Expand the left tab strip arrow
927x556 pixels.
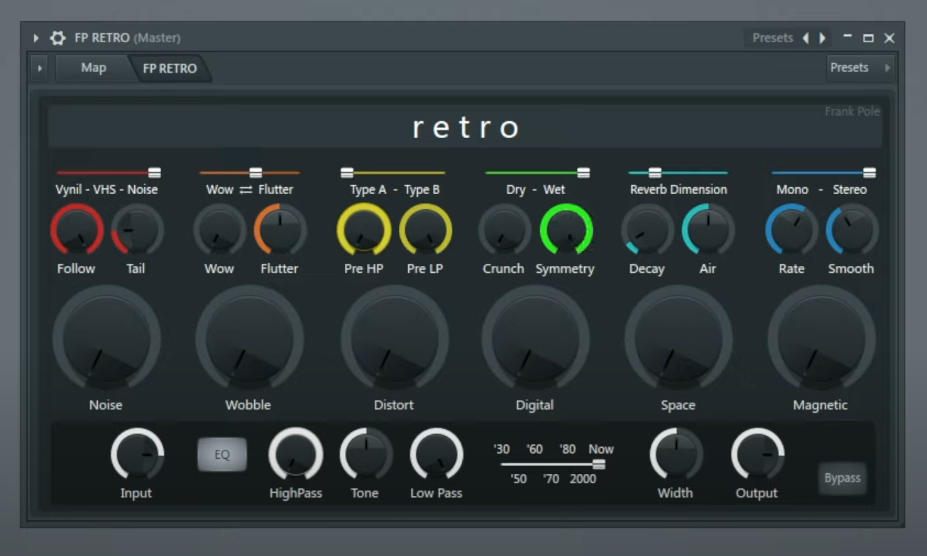[40, 68]
